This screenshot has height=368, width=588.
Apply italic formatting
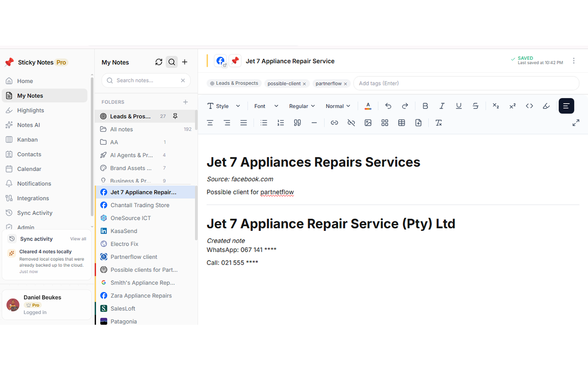pyautogui.click(x=442, y=106)
